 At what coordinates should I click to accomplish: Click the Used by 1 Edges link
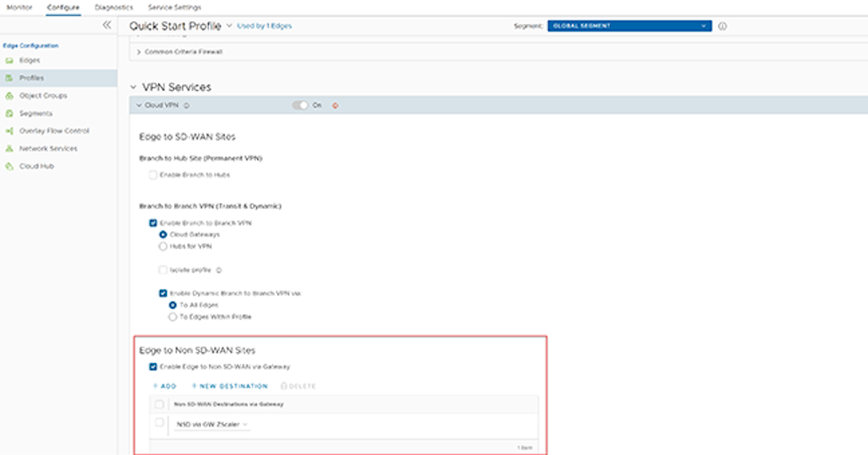(264, 26)
